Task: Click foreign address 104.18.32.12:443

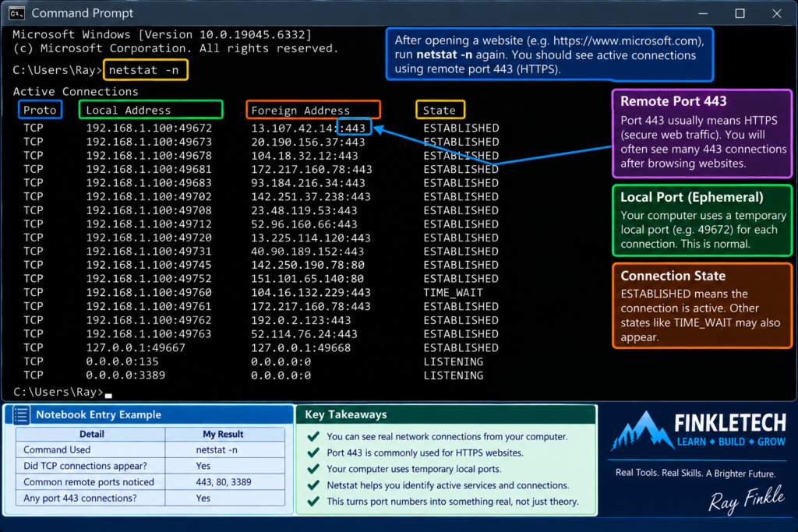Action: [305, 156]
